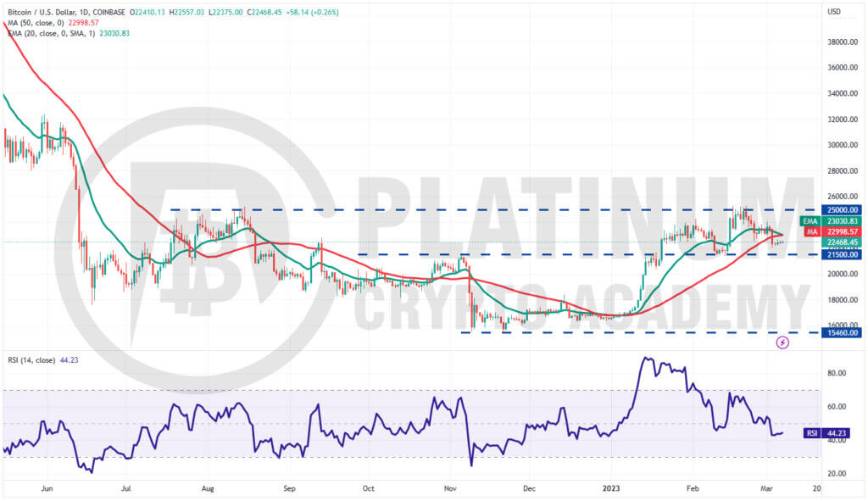Viewport: 868px width, 501px height.
Task: Click the Bitcoin / U.S. Dollar symbol title
Action: click(66, 12)
